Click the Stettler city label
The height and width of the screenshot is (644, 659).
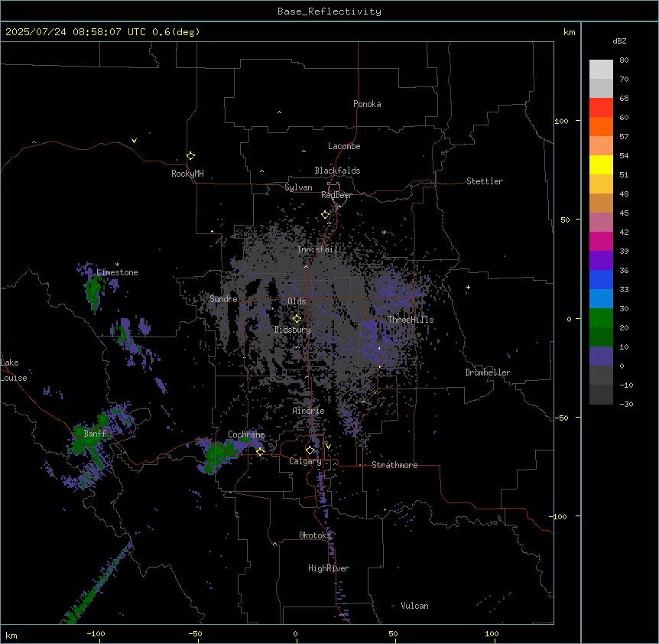(x=485, y=181)
